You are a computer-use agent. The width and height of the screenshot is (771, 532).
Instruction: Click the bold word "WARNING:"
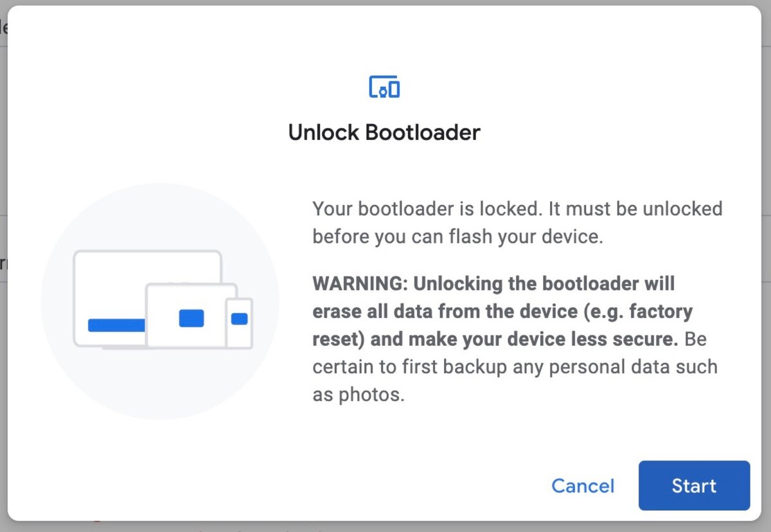pyautogui.click(x=360, y=283)
